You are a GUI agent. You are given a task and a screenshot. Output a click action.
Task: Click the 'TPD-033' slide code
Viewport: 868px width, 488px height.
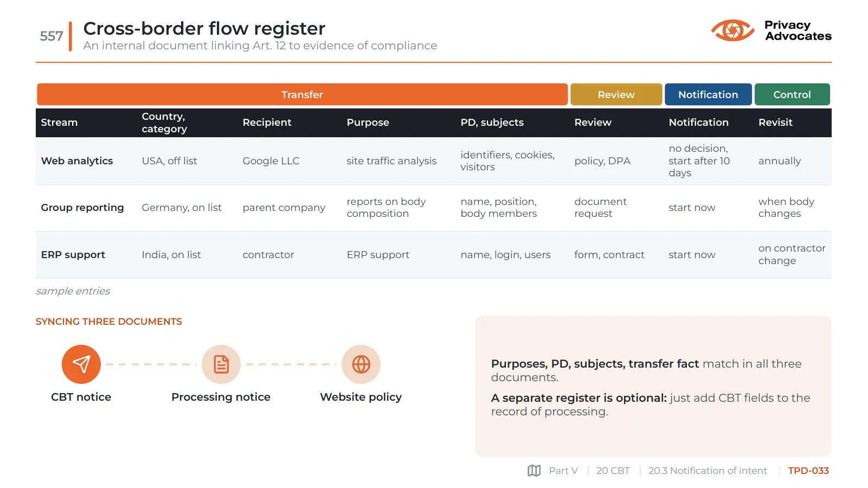pyautogui.click(x=808, y=471)
